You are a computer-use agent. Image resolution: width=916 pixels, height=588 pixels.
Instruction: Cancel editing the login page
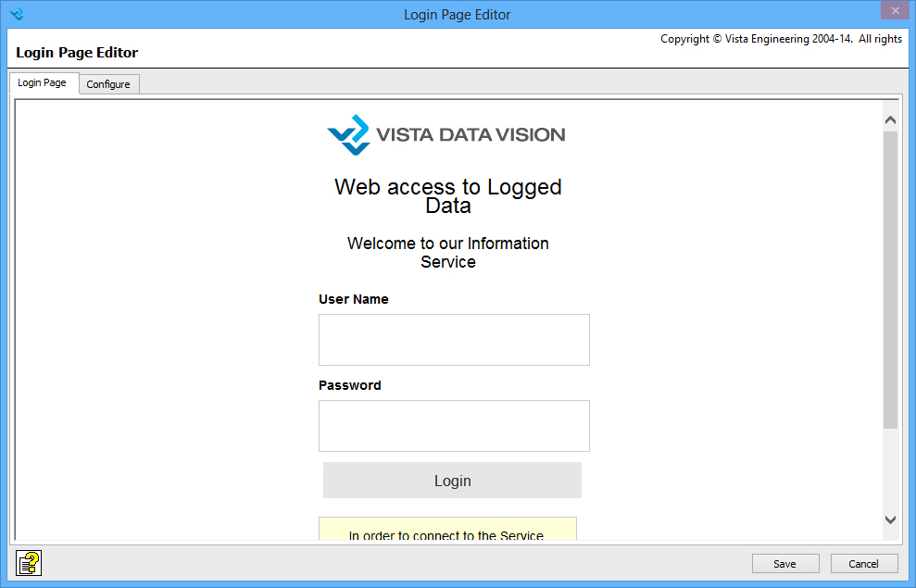point(864,564)
